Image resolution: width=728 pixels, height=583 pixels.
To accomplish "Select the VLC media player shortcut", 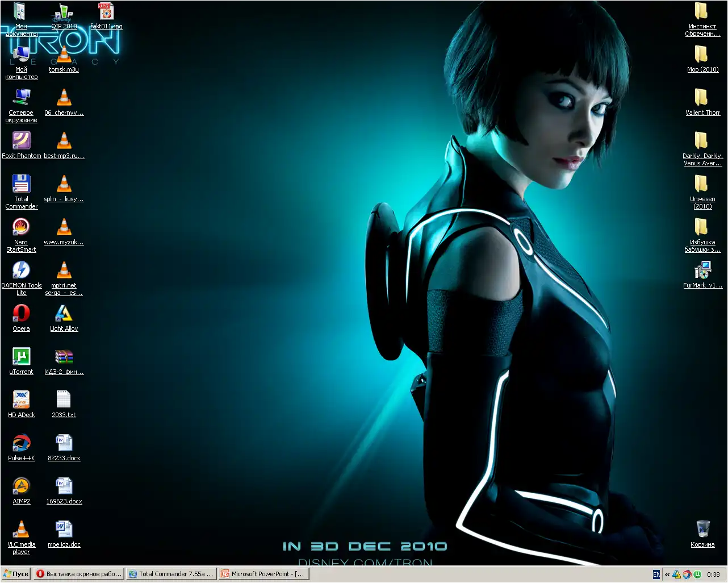I will pos(21,530).
